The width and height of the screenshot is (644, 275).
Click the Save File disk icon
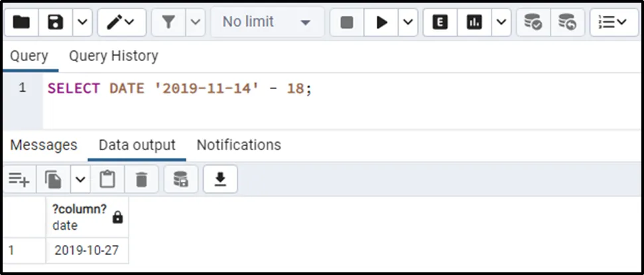(x=56, y=23)
